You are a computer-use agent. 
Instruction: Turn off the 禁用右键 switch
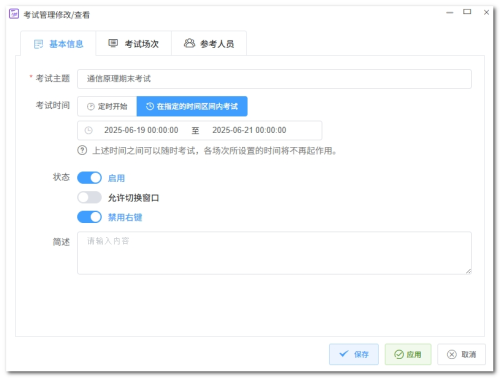[x=89, y=217]
